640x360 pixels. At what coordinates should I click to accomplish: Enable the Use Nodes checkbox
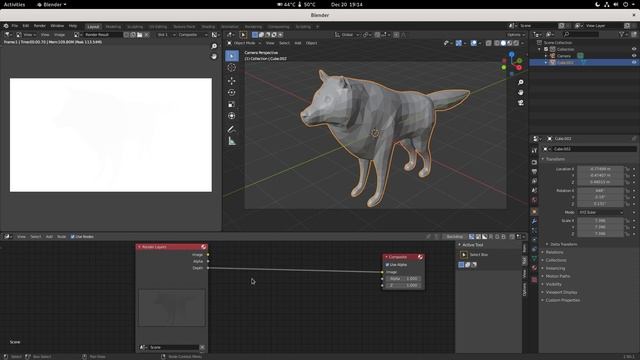(x=73, y=237)
